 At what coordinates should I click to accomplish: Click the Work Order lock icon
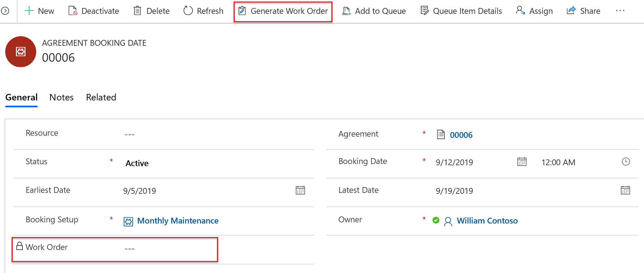pos(20,246)
